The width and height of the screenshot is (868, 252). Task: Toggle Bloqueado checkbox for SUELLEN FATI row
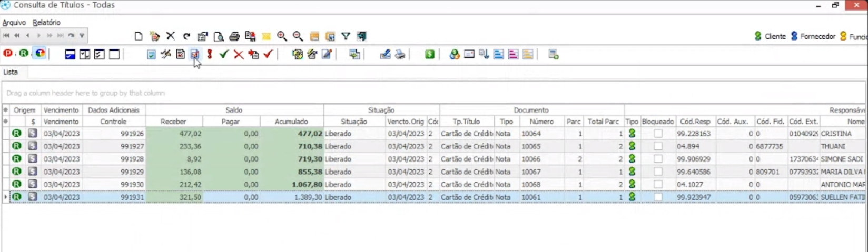(658, 197)
